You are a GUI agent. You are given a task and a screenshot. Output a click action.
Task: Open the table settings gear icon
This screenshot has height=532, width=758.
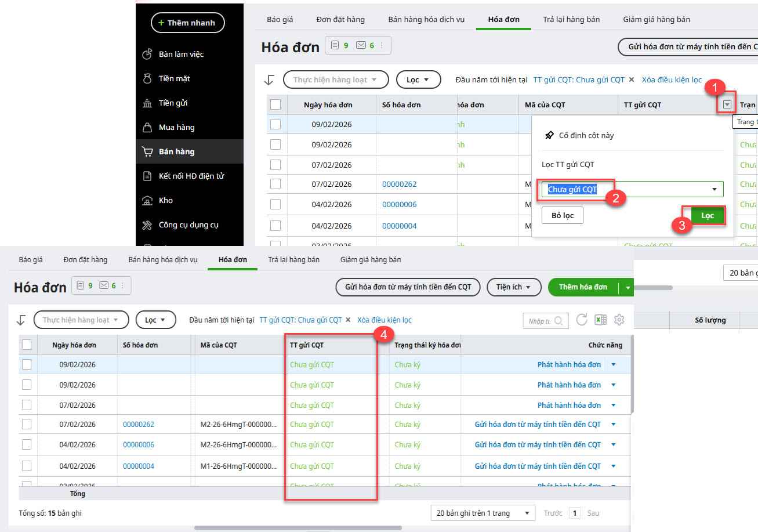click(619, 320)
